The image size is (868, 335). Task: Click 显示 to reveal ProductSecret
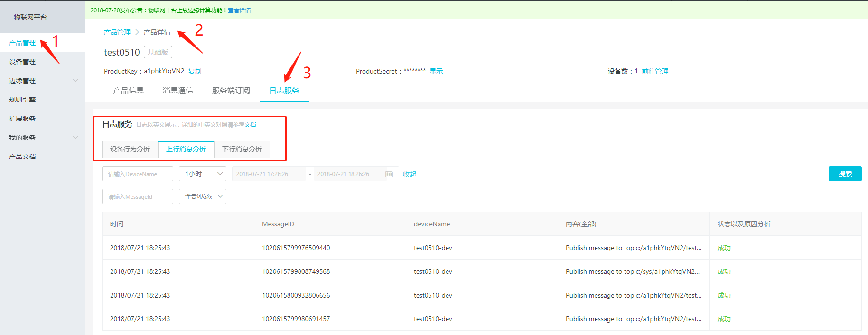click(x=436, y=71)
